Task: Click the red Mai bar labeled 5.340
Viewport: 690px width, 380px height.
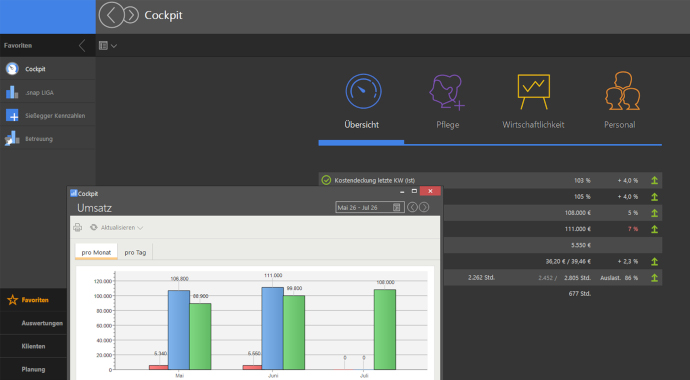Action: 158,367
